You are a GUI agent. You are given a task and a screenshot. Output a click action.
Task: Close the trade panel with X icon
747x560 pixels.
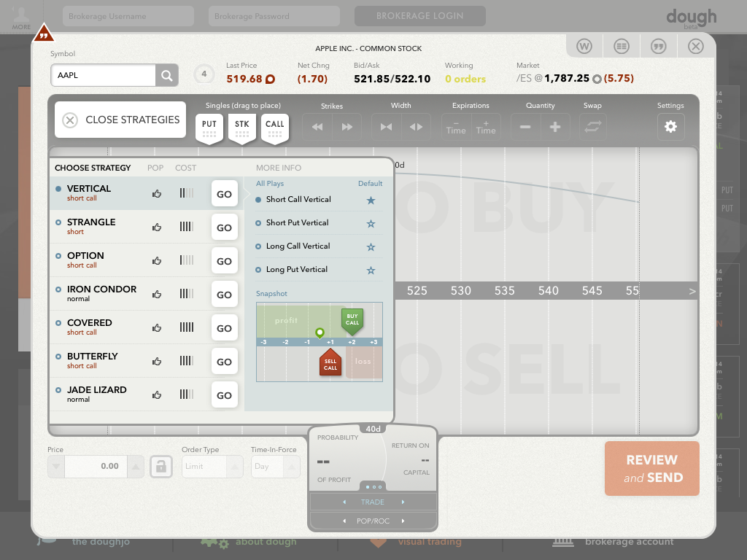695,46
